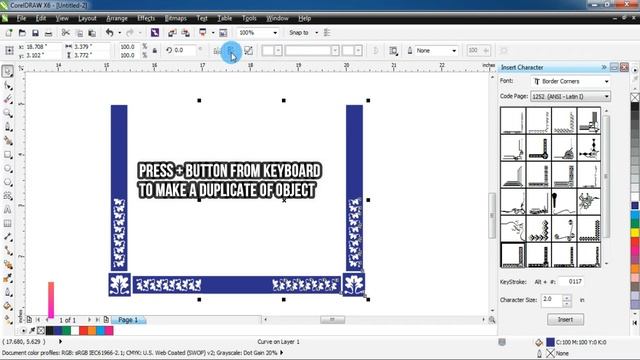Mirror the object vertically
This screenshot has width=640, height=360.
[231, 51]
